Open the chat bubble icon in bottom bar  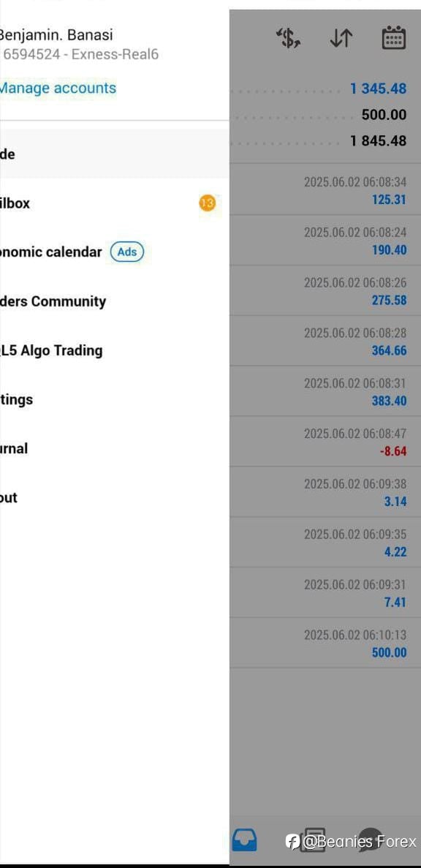coord(370,839)
